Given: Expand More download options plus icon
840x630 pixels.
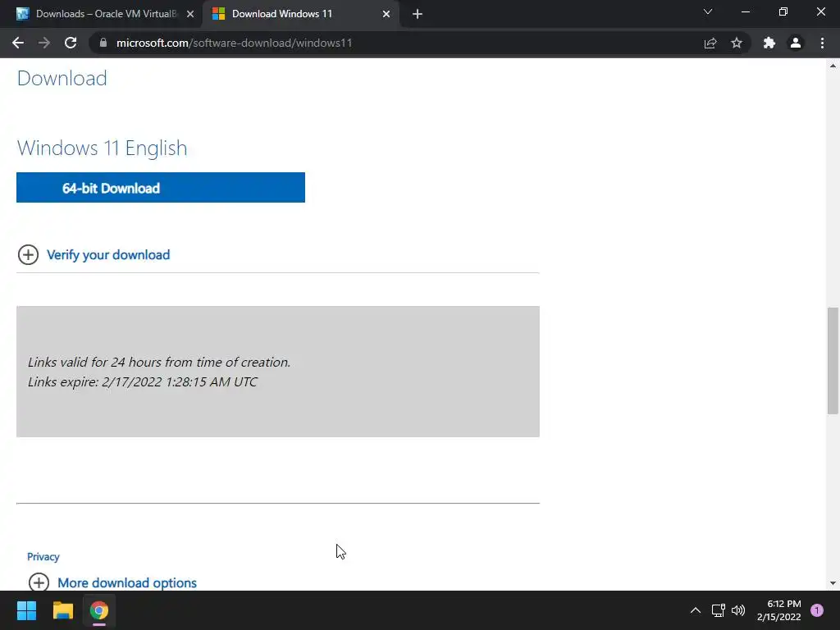Looking at the screenshot, I should [39, 582].
